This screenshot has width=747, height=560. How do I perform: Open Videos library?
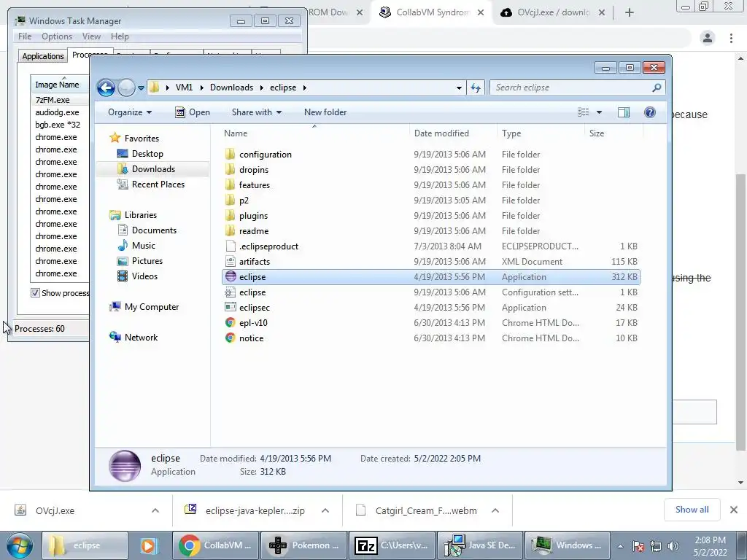point(144,276)
